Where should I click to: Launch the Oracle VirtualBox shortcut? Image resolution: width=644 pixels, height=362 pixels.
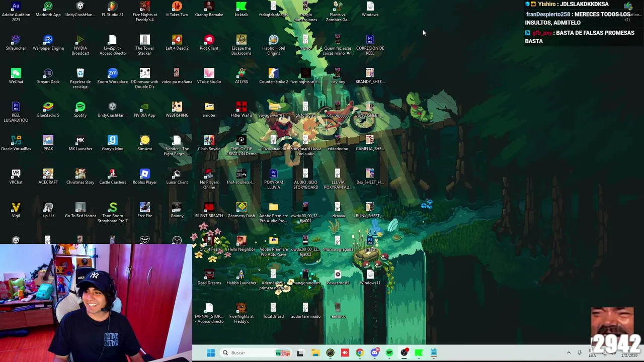(16, 143)
